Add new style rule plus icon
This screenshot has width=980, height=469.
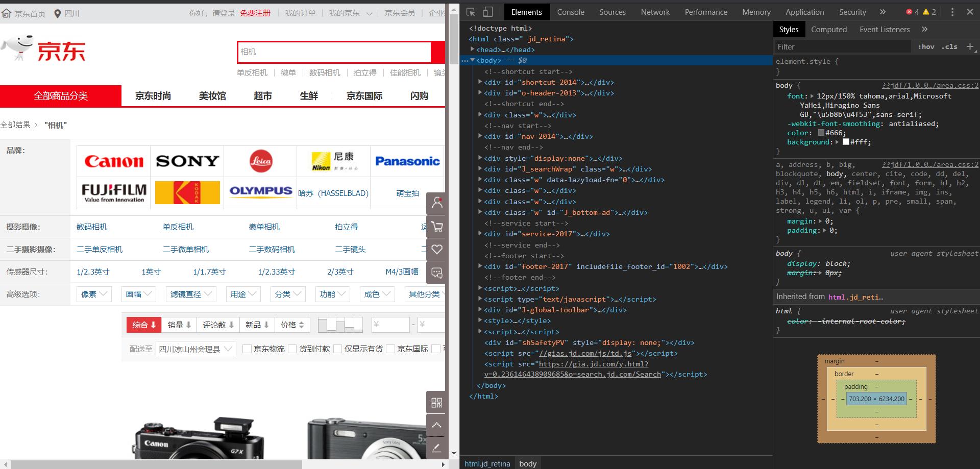click(970, 46)
